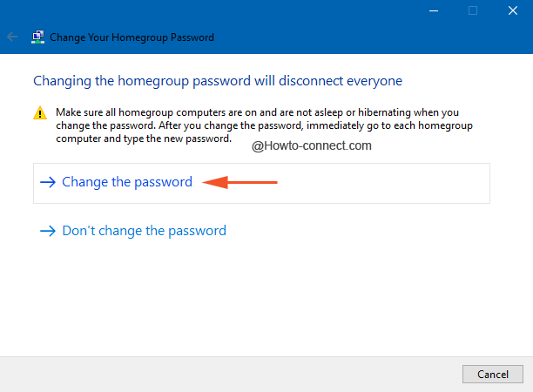This screenshot has height=392, width=533.
Task: Click the back arrow in title bar
Action: click(12, 37)
